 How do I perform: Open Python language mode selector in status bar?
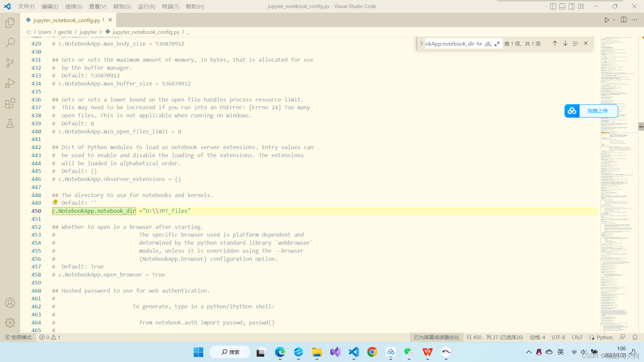pos(604,338)
